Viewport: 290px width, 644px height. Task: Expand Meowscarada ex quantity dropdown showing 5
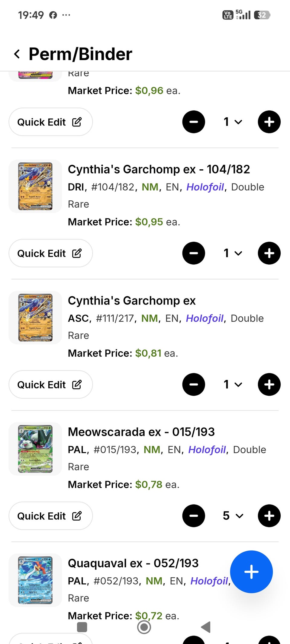point(233,516)
